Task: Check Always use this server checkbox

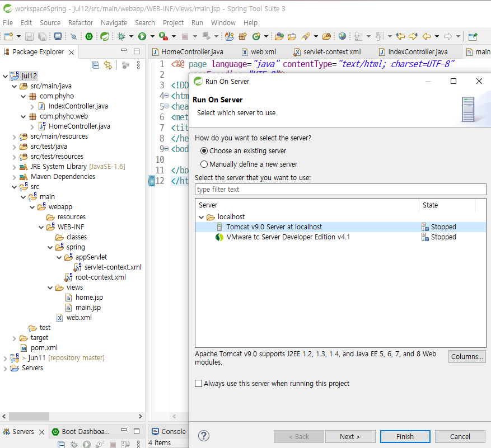Action: click(199, 383)
